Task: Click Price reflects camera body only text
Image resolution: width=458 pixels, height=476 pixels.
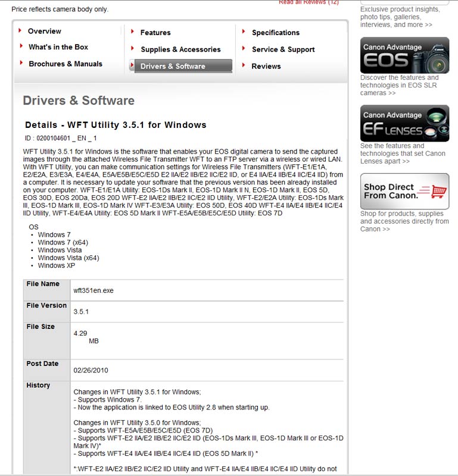Action: click(x=60, y=9)
